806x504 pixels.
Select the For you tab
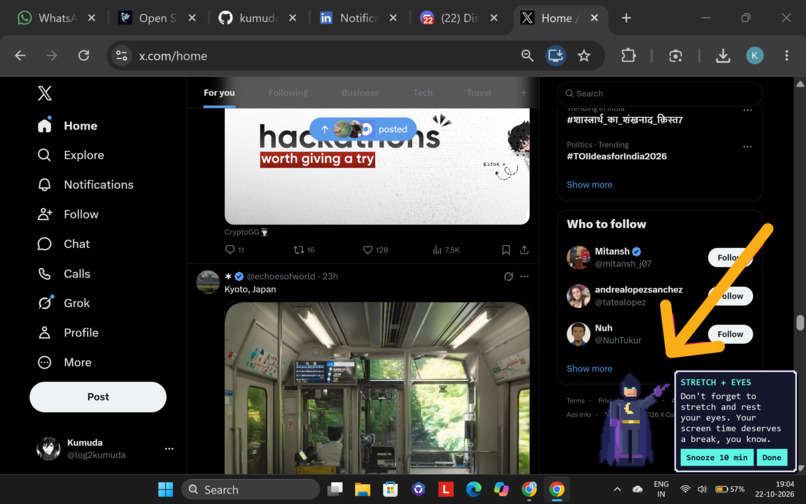(219, 93)
